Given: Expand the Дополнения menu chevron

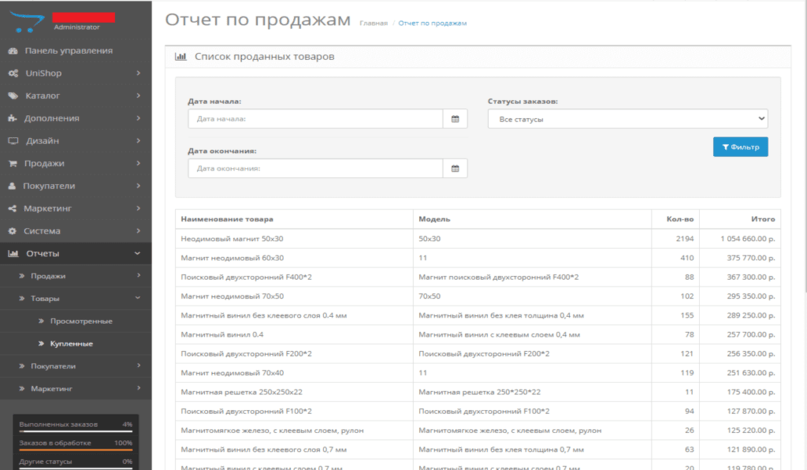Looking at the screenshot, I should 138,118.
